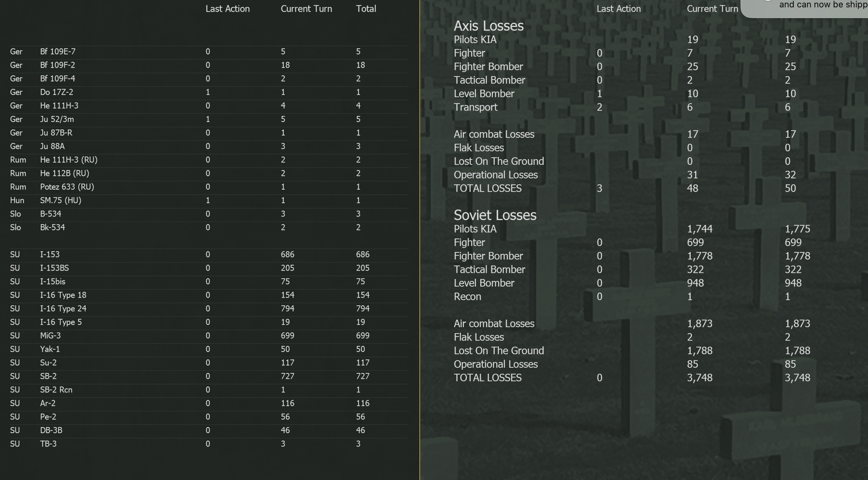Click Total column header in aircraft list
The width and height of the screenshot is (868, 480).
(x=366, y=9)
